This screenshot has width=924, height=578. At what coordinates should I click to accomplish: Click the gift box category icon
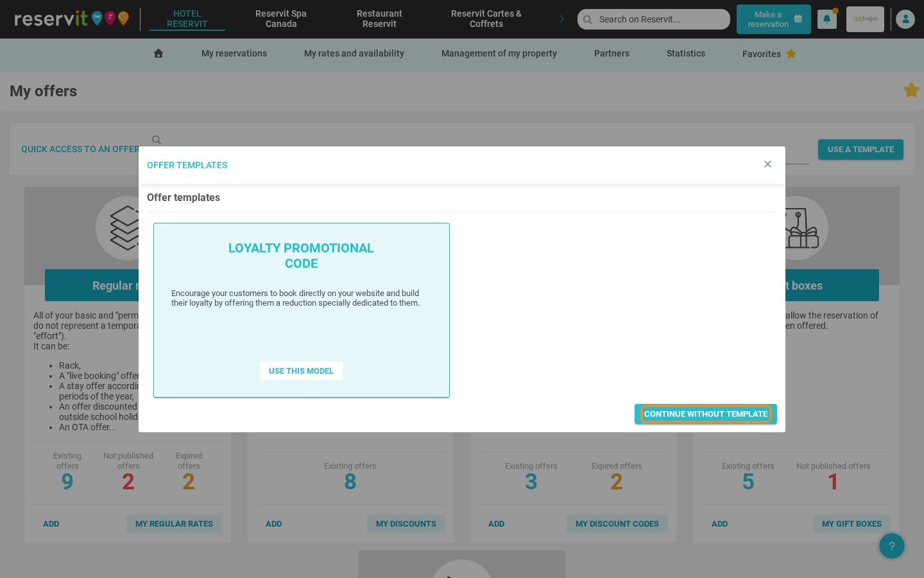pos(802,229)
